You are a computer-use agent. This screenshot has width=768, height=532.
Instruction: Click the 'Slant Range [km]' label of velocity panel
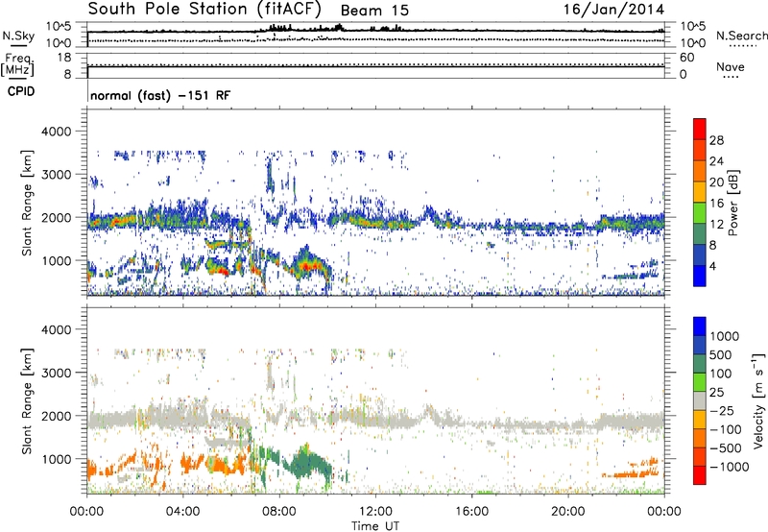coord(27,401)
